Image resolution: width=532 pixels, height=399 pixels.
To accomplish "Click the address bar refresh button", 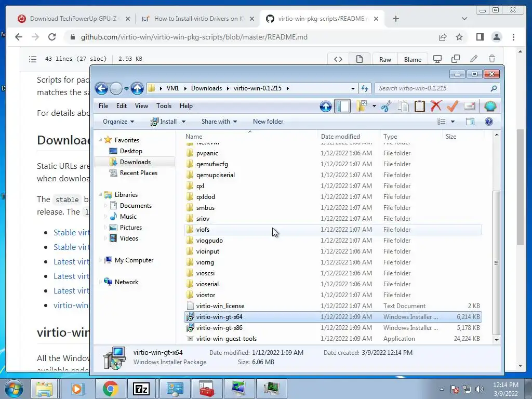I will 365,88.
